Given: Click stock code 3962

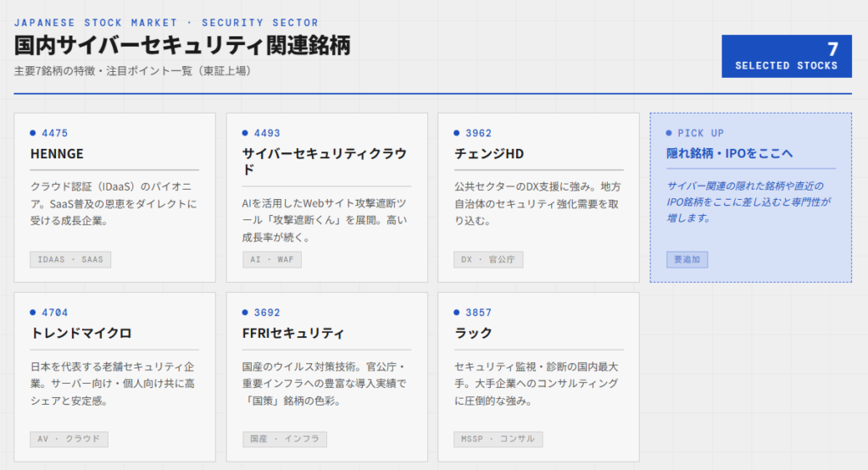Looking at the screenshot, I should 478,133.
